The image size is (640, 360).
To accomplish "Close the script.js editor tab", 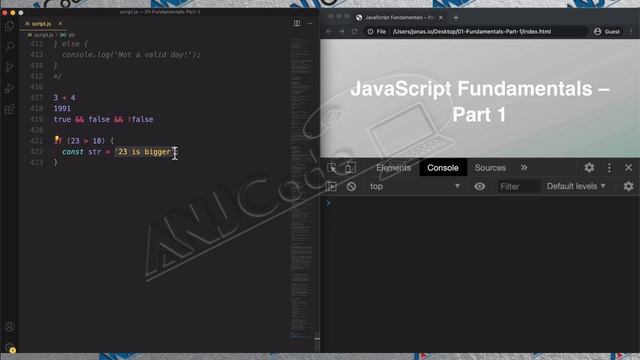I will tap(60, 24).
